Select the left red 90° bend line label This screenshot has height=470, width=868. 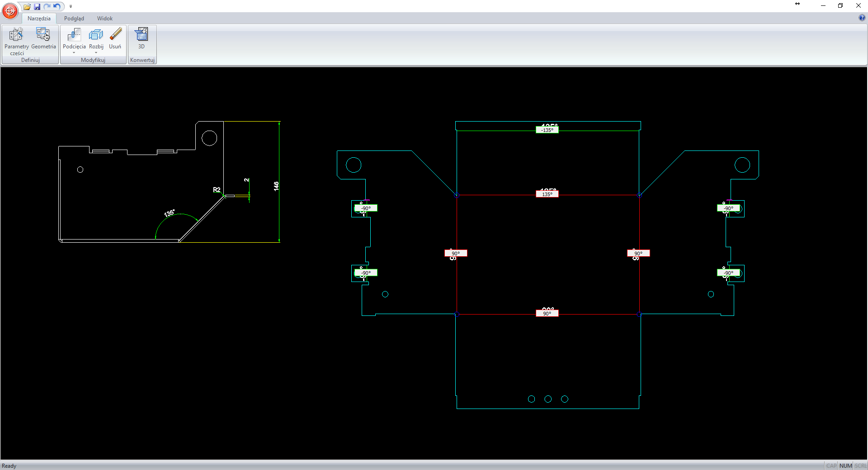456,254
